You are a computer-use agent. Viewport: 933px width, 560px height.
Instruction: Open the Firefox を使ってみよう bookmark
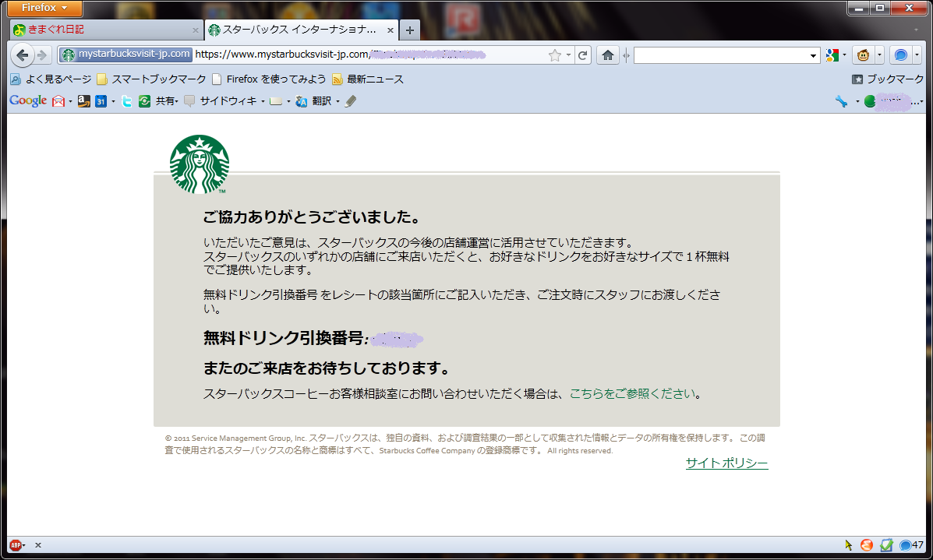[x=269, y=79]
